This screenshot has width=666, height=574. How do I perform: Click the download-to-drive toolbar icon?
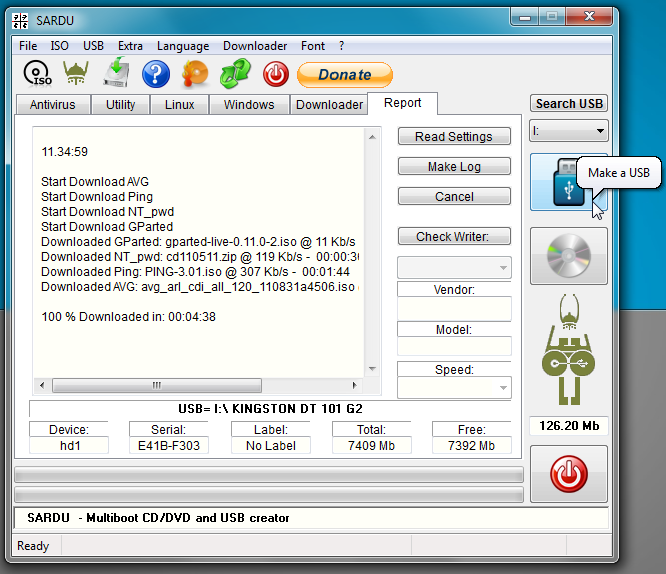(116, 72)
